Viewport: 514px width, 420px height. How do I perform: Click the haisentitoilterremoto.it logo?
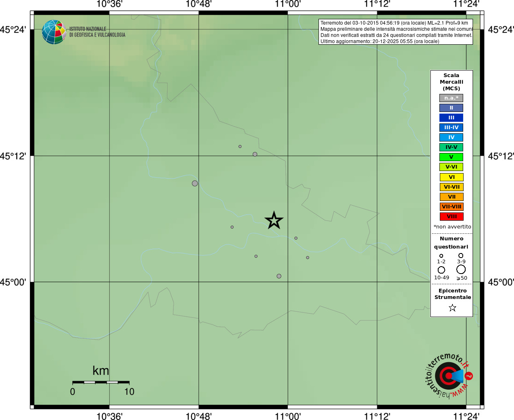pos(448,375)
